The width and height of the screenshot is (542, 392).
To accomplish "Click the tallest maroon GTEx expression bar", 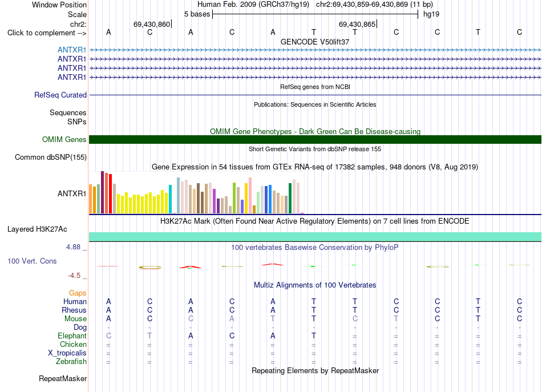I will [102, 192].
